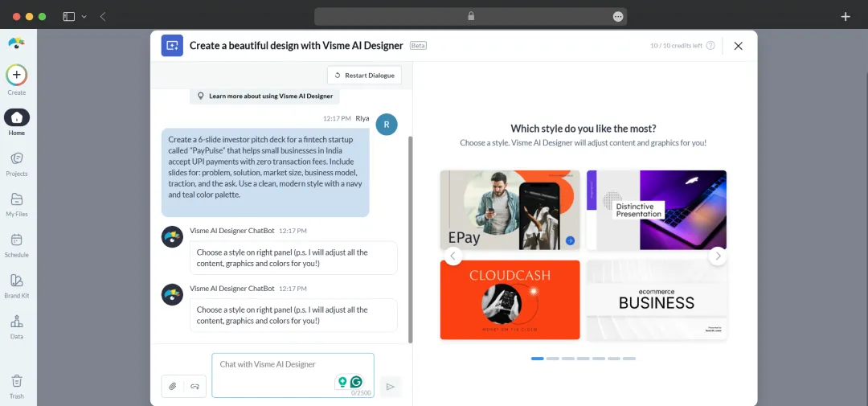
Task: Click the Which style do you like heading
Action: pyautogui.click(x=583, y=129)
